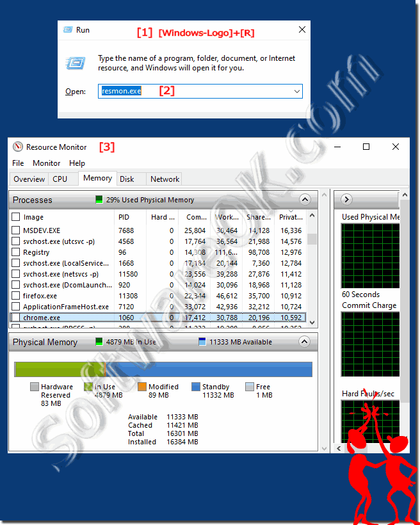This screenshot has height=525, width=420.
Task: Click the large Run program icon
Action: coord(76,63)
